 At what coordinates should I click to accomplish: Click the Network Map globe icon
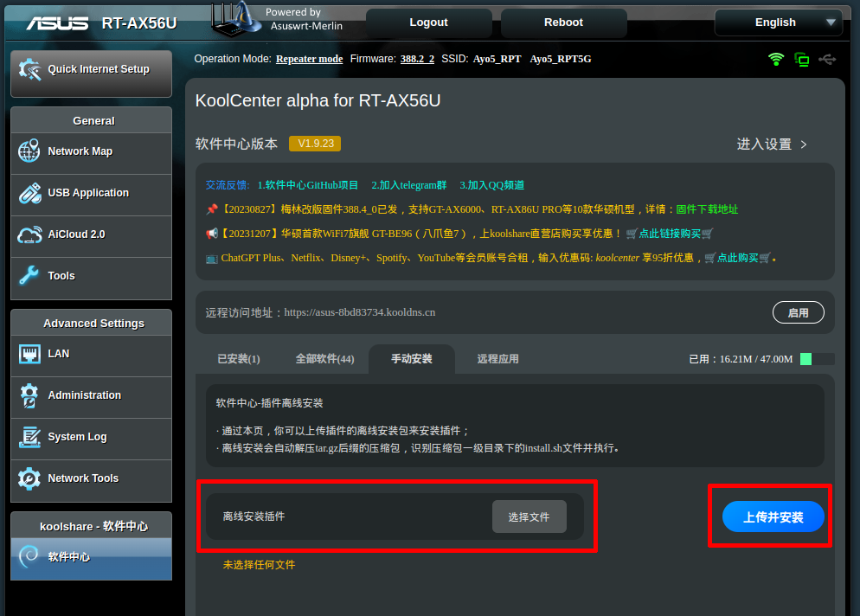point(29,151)
